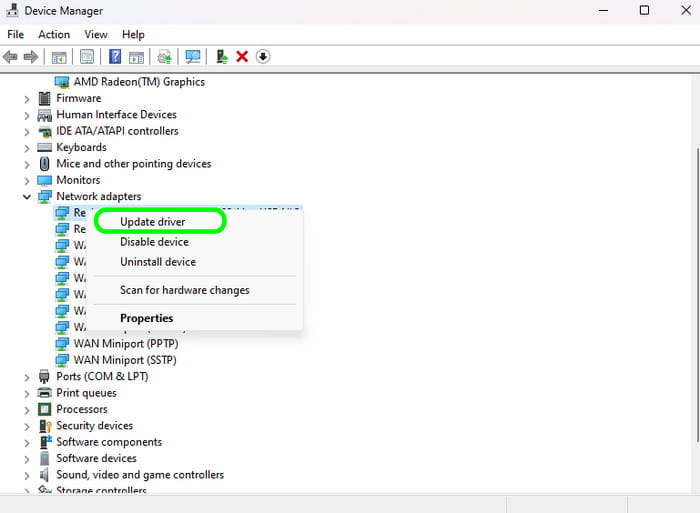700x513 pixels.
Task: Collapse the Network adapters chevron
Action: [x=27, y=196]
